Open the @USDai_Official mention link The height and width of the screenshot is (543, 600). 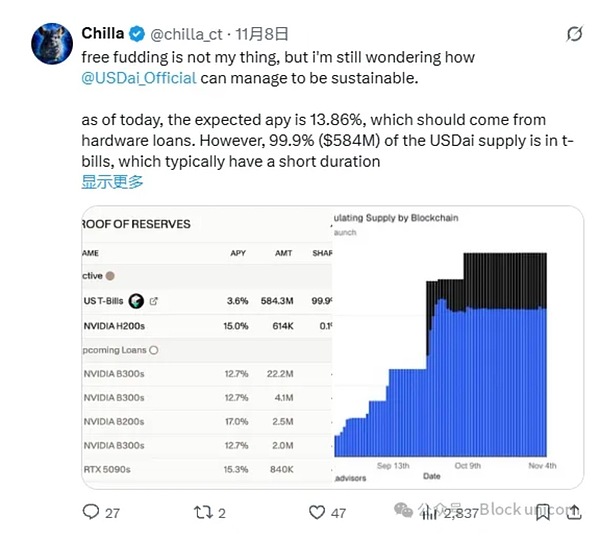[139, 76]
